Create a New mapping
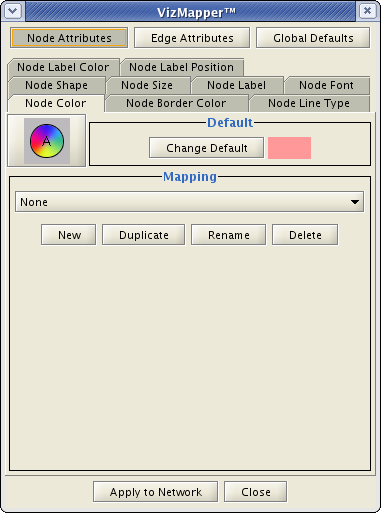The height and width of the screenshot is (513, 381). pos(69,235)
